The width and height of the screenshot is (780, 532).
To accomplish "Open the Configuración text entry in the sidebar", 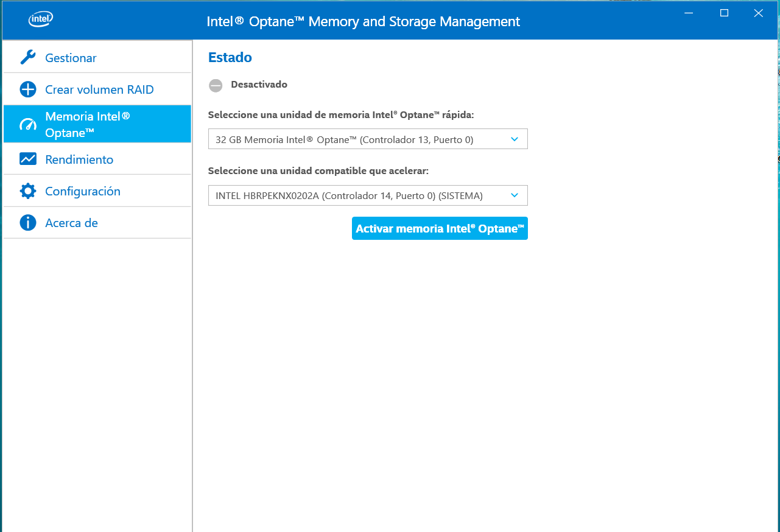I will click(x=83, y=191).
